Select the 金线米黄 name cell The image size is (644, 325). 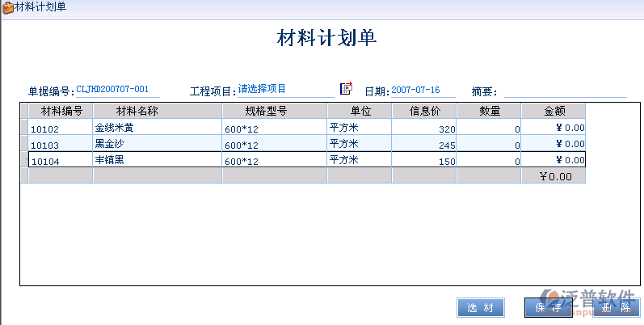[x=158, y=128]
